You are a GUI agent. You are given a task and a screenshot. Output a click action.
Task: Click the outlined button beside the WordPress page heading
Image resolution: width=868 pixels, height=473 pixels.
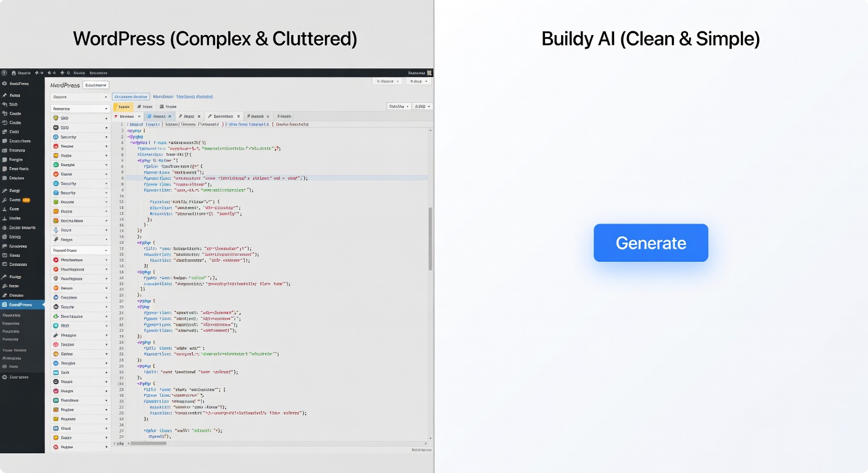pos(96,85)
